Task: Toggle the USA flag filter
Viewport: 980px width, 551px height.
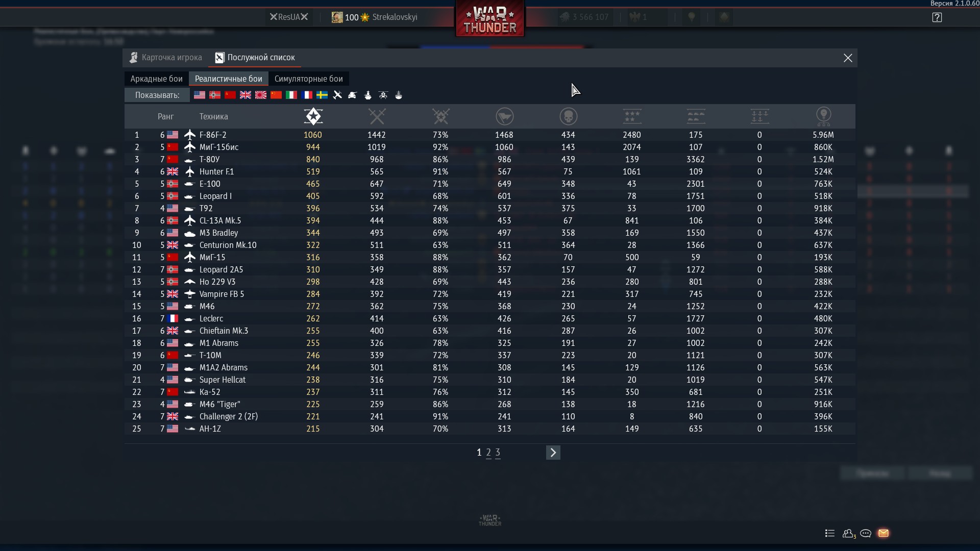Action: [200, 95]
